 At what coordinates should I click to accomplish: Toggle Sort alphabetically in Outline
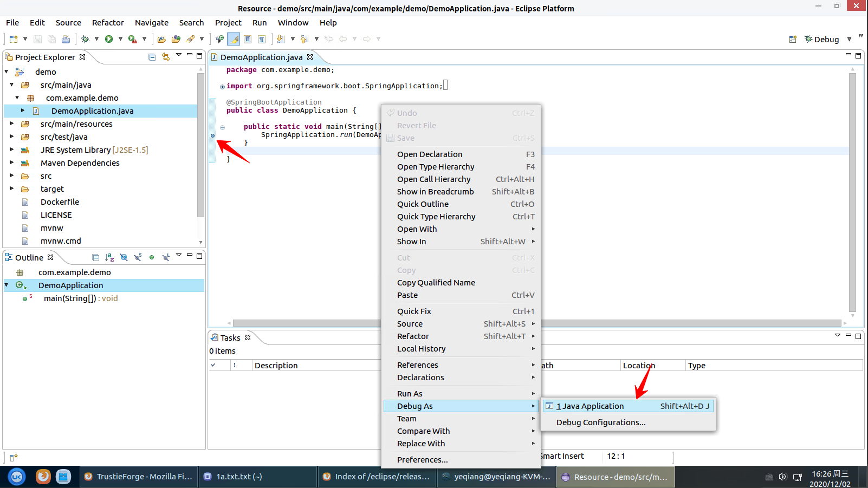[109, 257]
